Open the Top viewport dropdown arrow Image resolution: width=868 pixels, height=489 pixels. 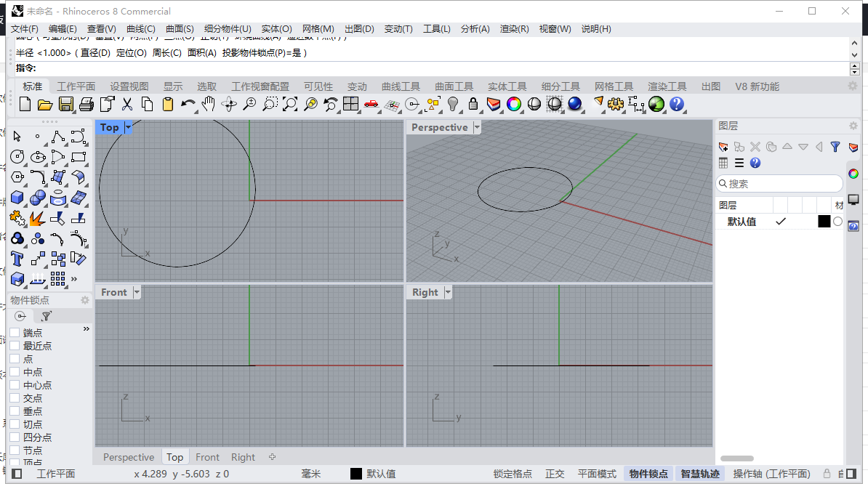(128, 127)
